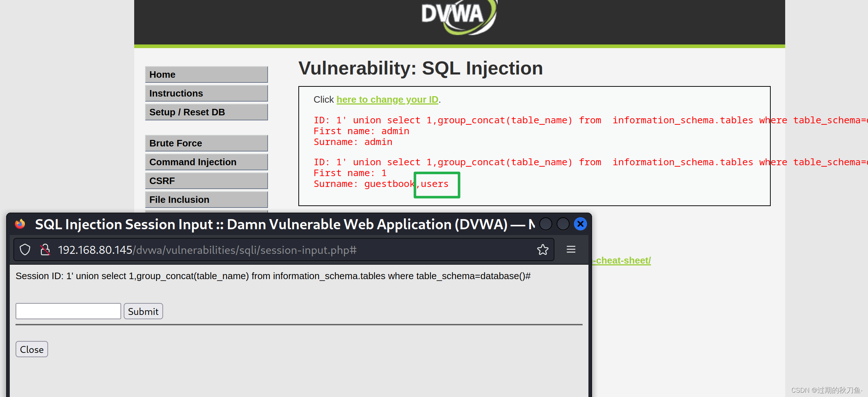Focus the Session ID input field
Viewport: 868px width, 397px height.
[x=68, y=311]
